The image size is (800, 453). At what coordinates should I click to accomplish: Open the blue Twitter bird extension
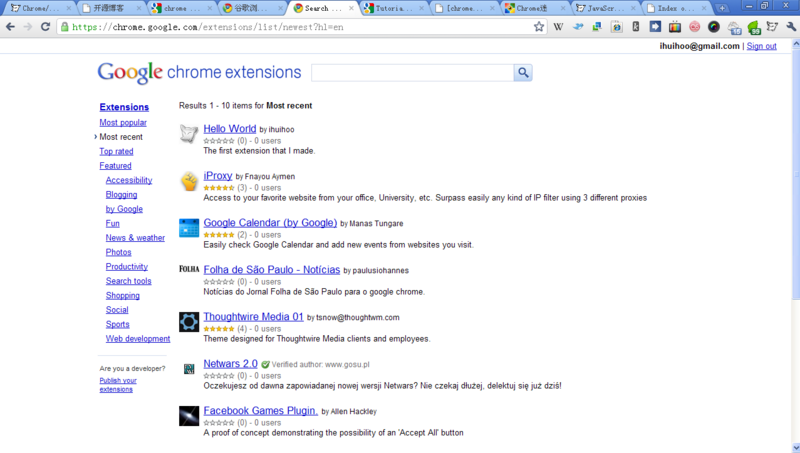point(578,27)
